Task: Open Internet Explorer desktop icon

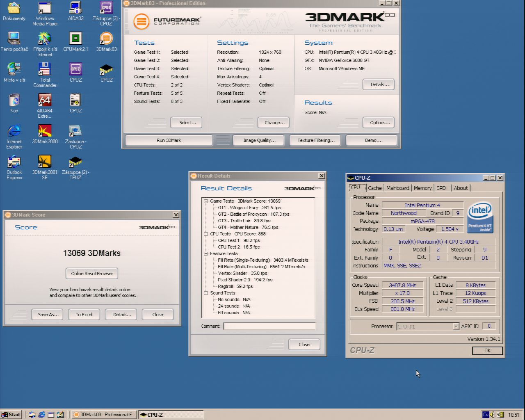Action: point(14,137)
